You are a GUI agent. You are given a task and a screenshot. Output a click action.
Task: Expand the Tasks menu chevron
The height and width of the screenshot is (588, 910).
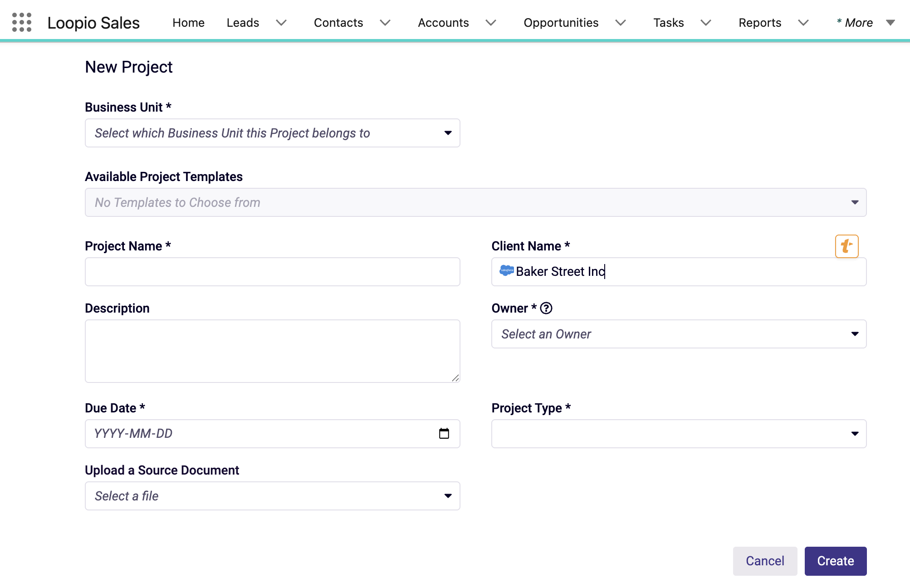706,23
